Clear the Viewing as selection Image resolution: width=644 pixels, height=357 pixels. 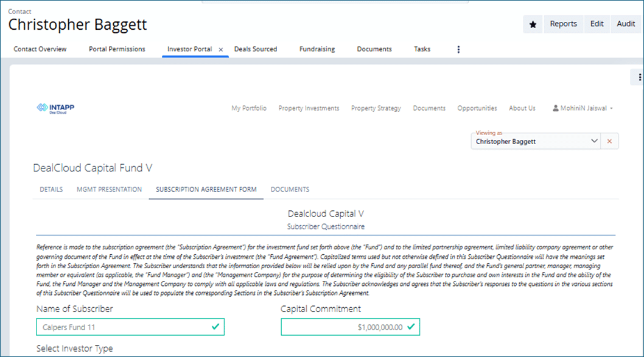[609, 141]
